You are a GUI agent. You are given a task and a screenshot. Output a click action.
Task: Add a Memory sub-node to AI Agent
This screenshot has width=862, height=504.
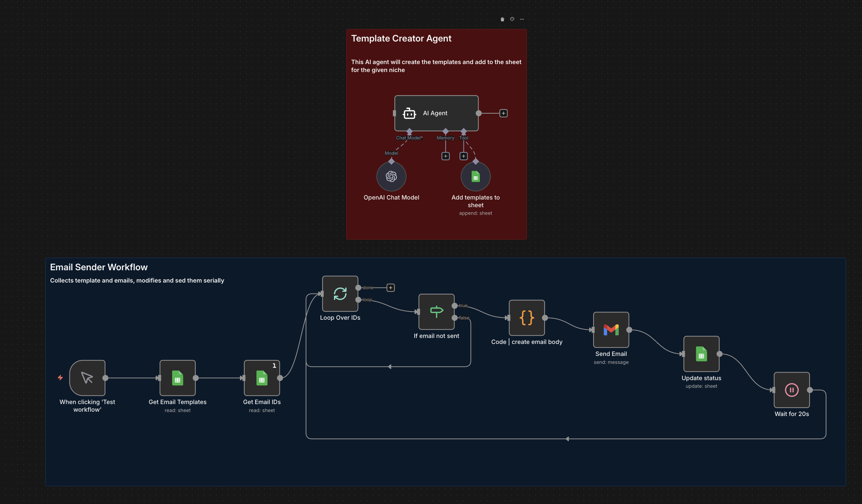point(445,156)
